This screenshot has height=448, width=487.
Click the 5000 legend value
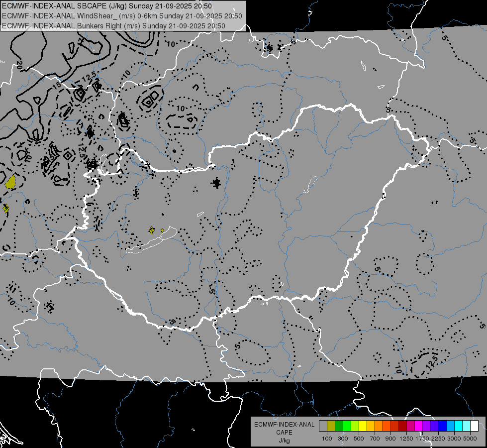point(470,439)
